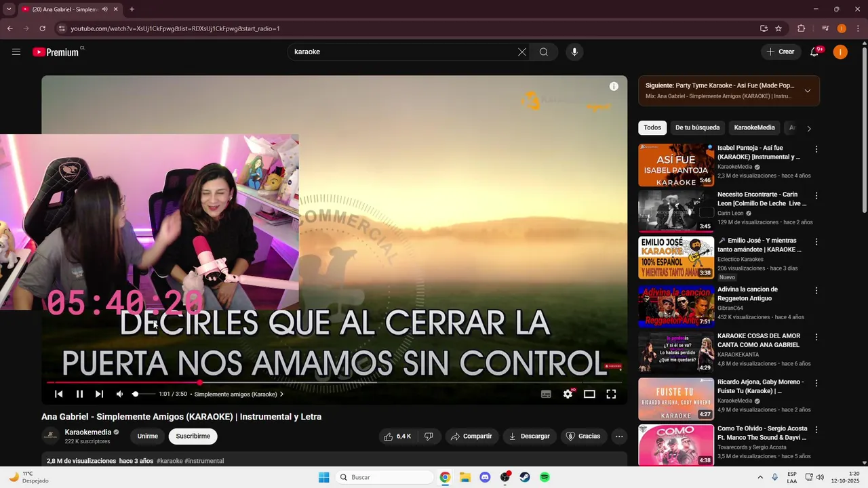Open options for Necesito Encontrarte video
The height and width of the screenshot is (488, 868).
pyautogui.click(x=816, y=196)
